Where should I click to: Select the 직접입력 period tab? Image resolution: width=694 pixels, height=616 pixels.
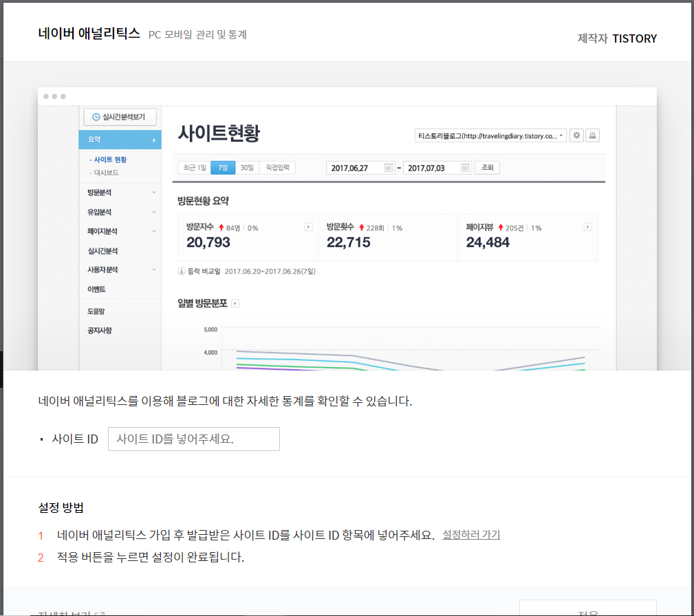[277, 168]
